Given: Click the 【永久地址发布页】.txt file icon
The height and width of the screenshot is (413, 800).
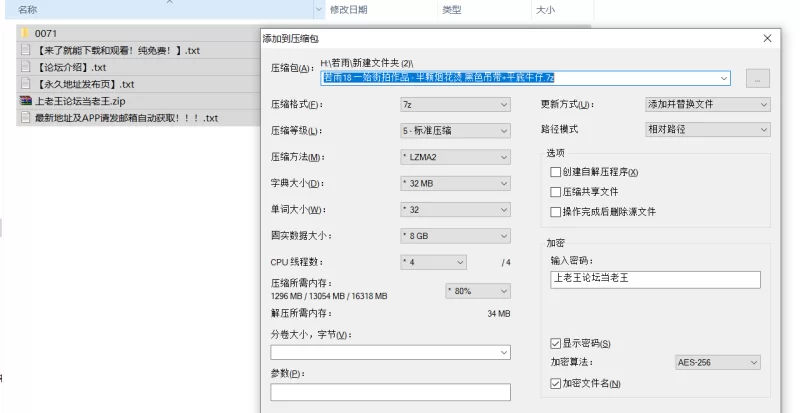Looking at the screenshot, I should pos(26,84).
